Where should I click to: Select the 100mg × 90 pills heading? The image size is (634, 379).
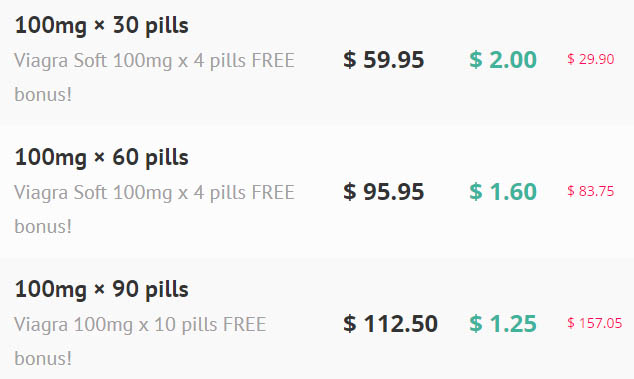pyautogui.click(x=101, y=290)
